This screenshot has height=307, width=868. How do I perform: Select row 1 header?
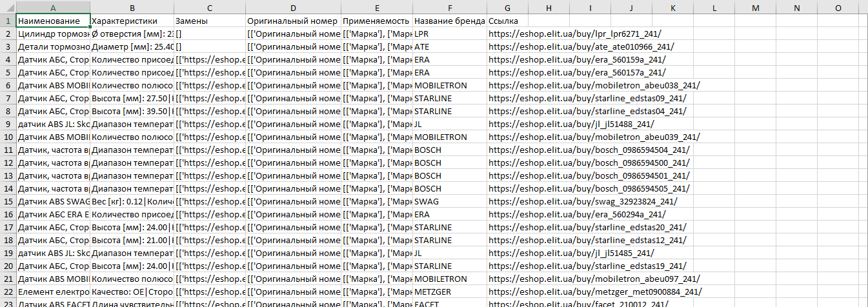pos(8,21)
